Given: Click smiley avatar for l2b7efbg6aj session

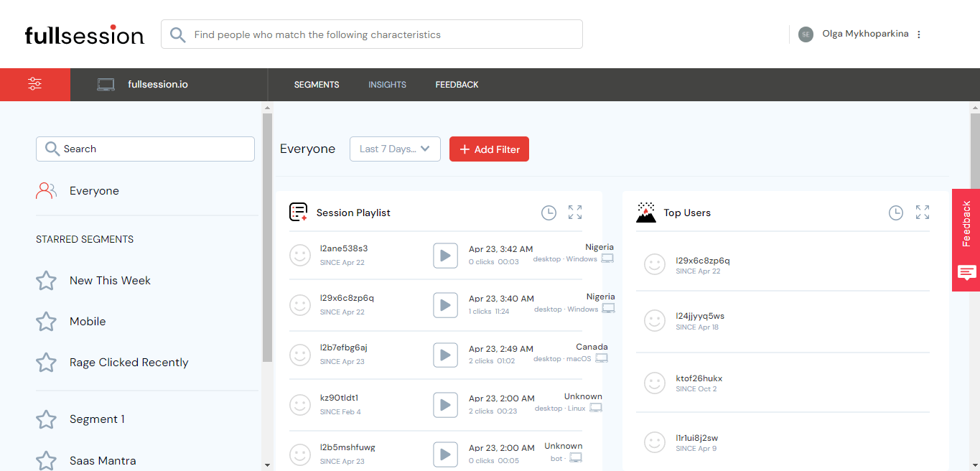Looking at the screenshot, I should tap(300, 355).
